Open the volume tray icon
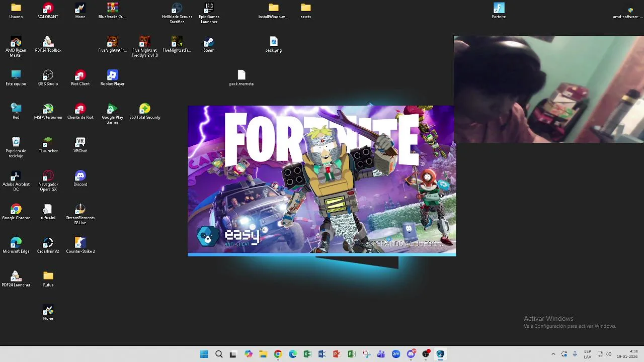This screenshot has width=644, height=362. click(608, 354)
